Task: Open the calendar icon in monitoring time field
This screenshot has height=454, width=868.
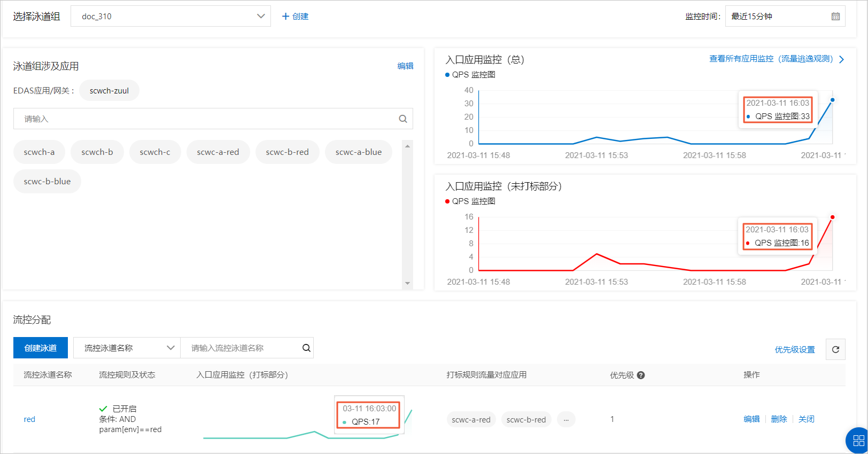Action: point(835,17)
